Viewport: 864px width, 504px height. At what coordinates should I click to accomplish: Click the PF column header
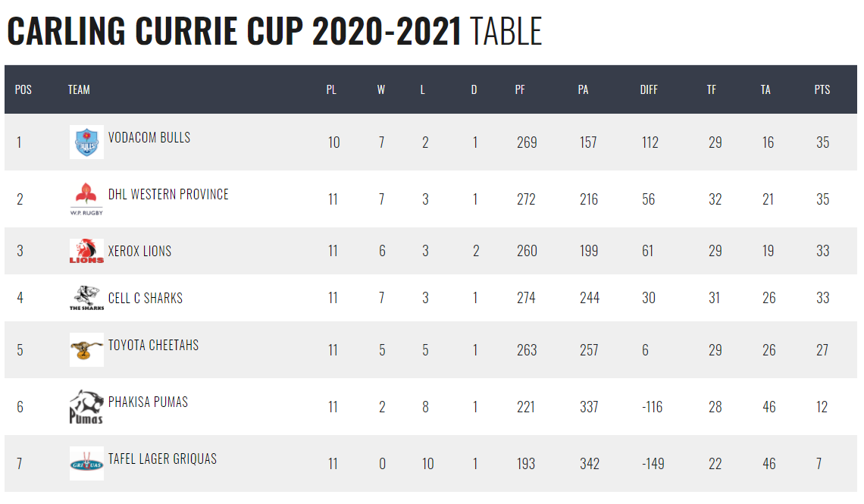[520, 89]
